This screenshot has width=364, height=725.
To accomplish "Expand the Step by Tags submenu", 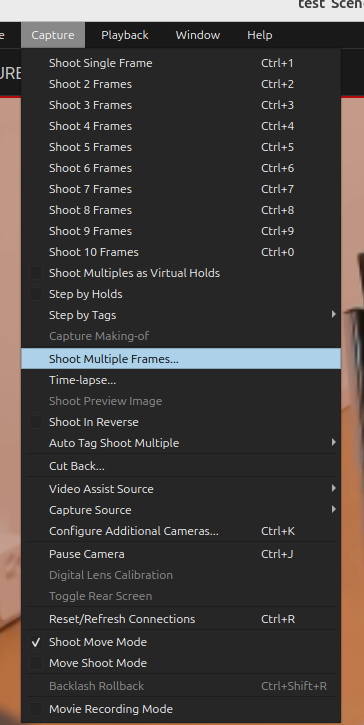I will pyautogui.click(x=181, y=315).
